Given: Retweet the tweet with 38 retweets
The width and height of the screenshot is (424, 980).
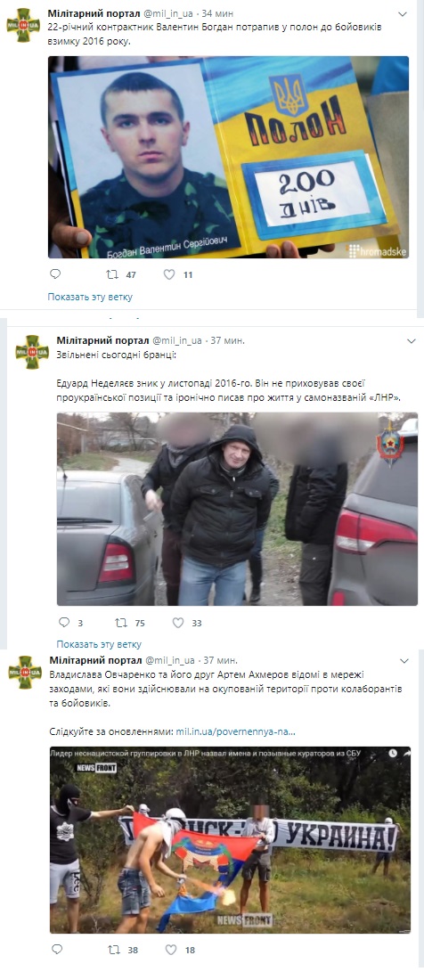Looking at the screenshot, I should (x=114, y=950).
